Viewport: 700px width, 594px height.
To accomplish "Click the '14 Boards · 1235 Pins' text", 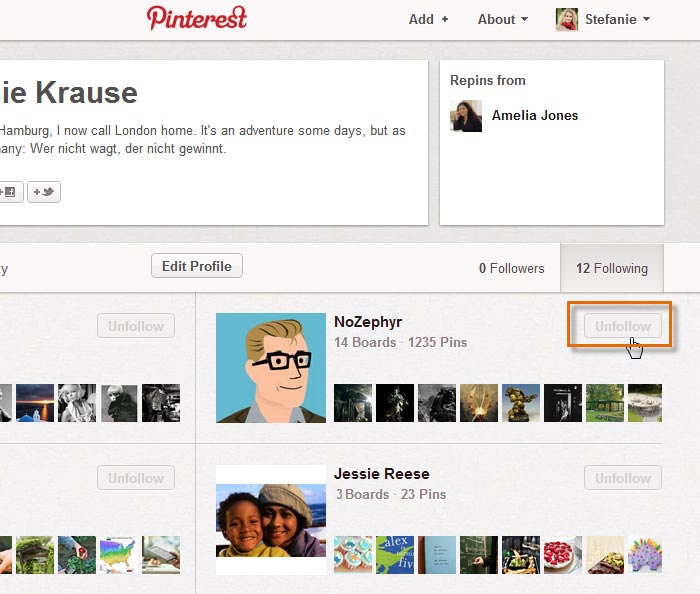I will pos(400,342).
